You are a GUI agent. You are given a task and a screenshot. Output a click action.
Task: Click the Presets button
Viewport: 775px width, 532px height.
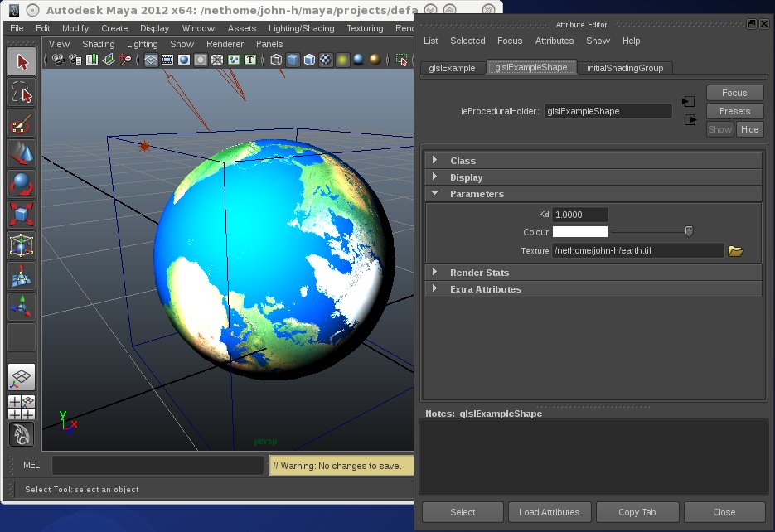[x=734, y=111]
